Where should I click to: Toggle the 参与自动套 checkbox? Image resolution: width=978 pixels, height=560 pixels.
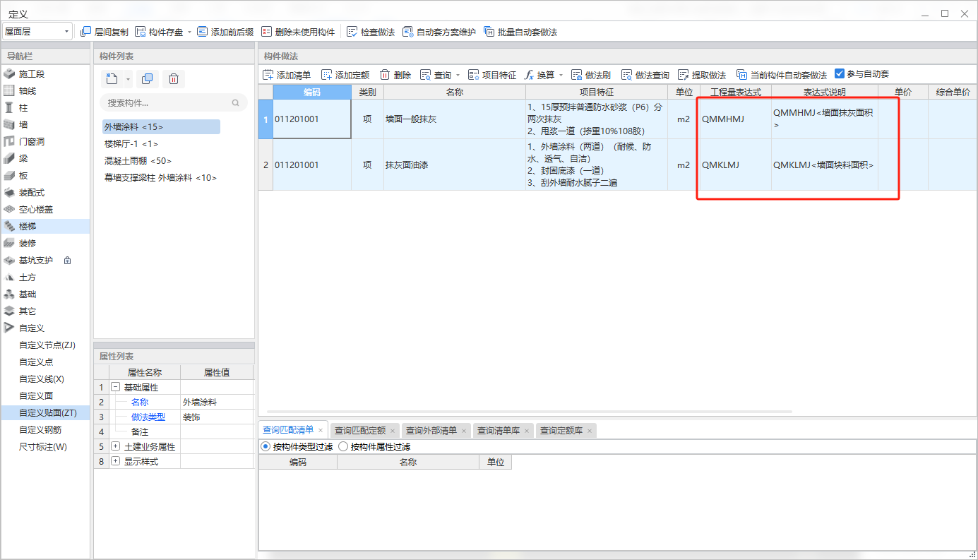coord(839,73)
